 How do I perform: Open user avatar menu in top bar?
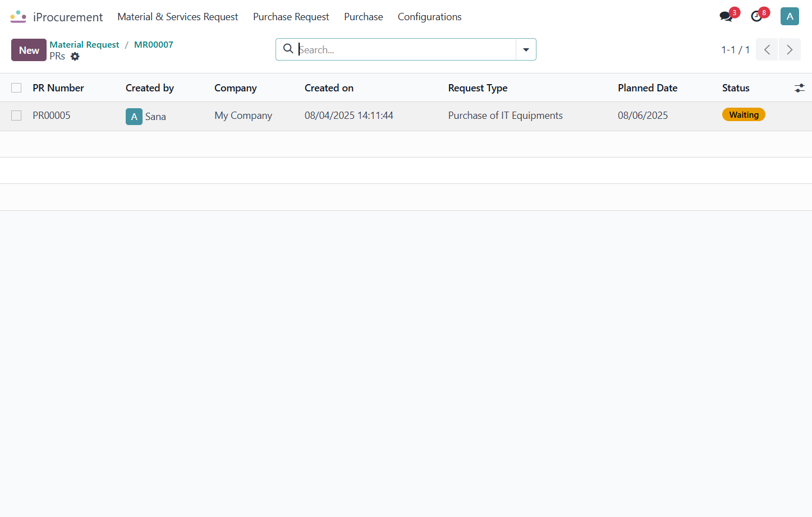point(790,16)
